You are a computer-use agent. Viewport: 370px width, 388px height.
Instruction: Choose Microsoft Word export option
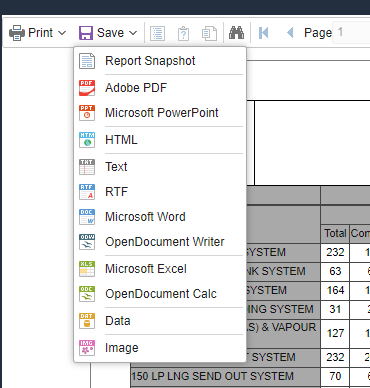tap(160, 217)
